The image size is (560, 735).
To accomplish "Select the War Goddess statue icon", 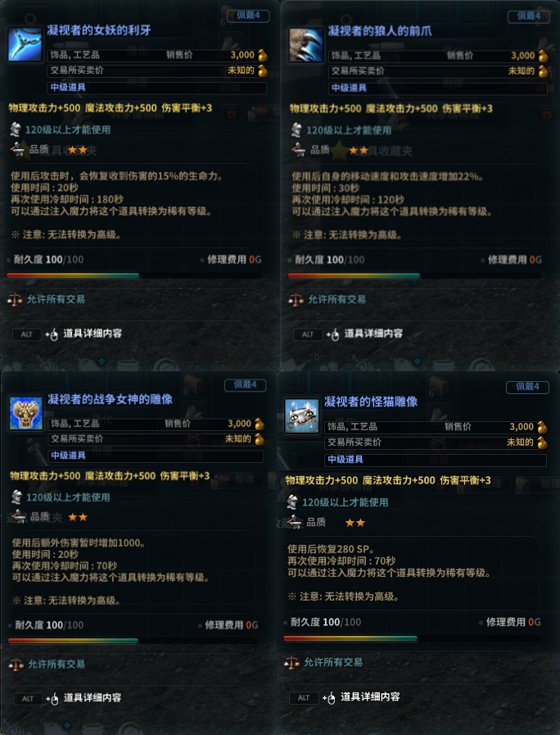I will coord(26,414).
